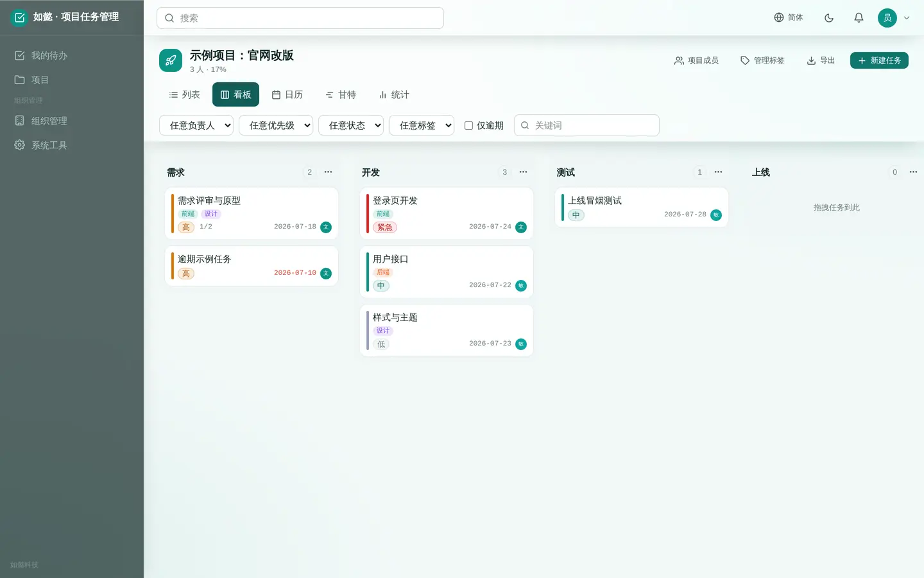Click the 低 priority badge on 样式与主题
This screenshot has height=578, width=924.
(381, 344)
